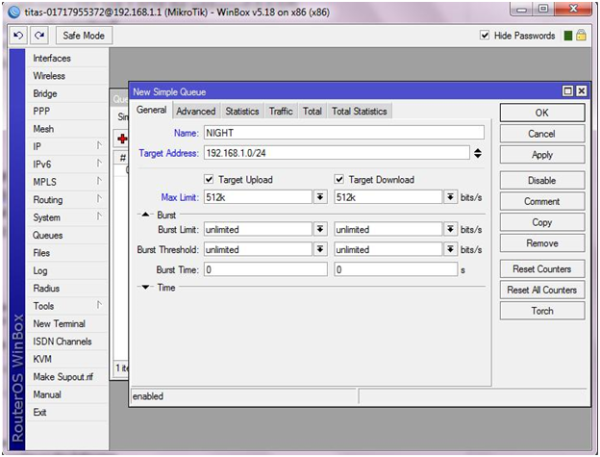Expand the Time section

tap(145, 287)
